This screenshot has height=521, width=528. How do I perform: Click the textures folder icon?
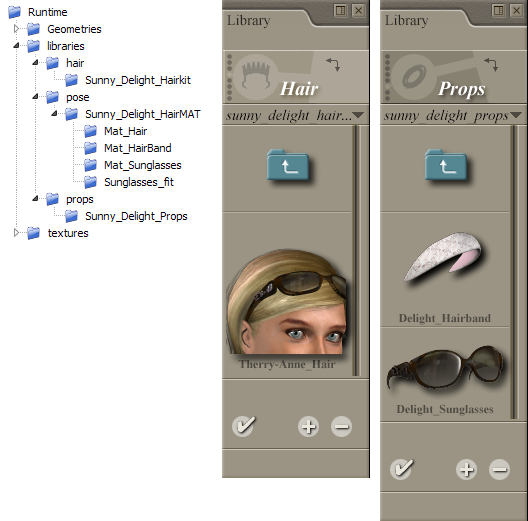click(33, 233)
